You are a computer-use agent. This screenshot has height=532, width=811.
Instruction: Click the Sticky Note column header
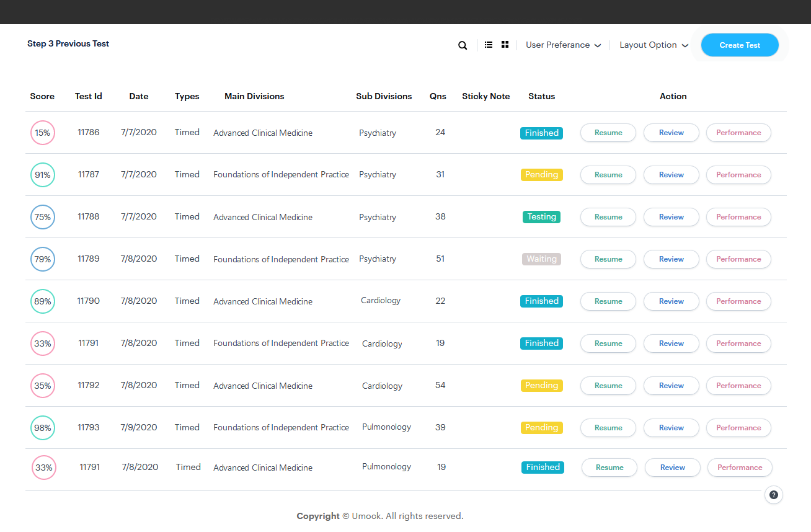tap(486, 97)
